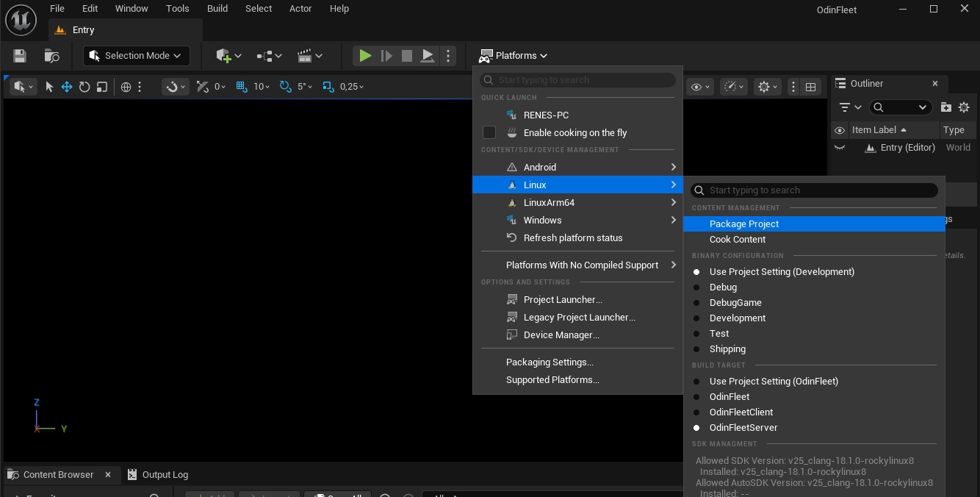Select the Move tool in the viewport toolbar

coord(66,86)
